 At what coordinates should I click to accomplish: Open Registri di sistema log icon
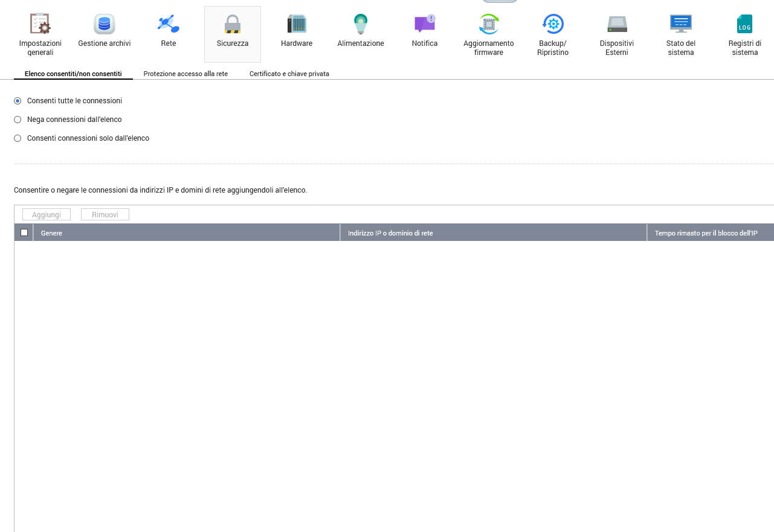click(745, 24)
